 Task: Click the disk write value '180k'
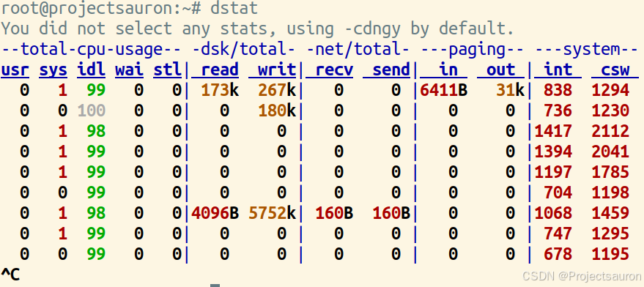[x=277, y=111]
